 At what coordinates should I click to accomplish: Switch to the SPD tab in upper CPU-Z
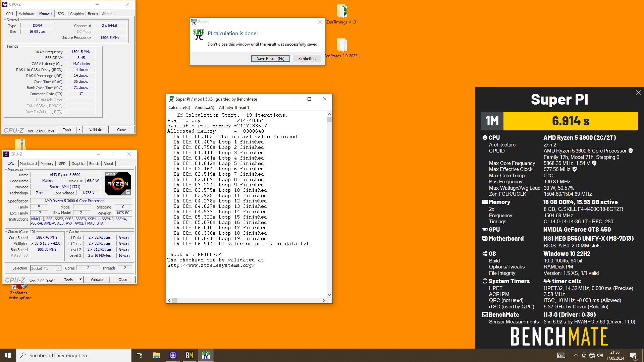coord(61,14)
